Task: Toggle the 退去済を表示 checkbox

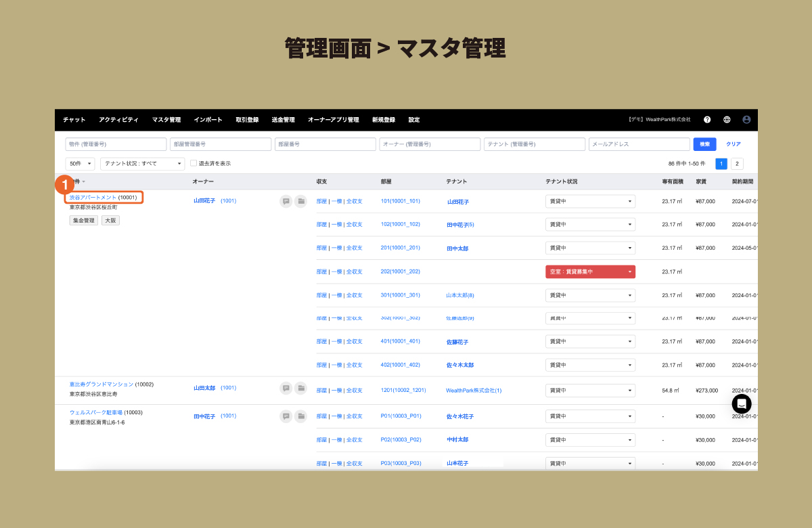Action: [x=194, y=163]
